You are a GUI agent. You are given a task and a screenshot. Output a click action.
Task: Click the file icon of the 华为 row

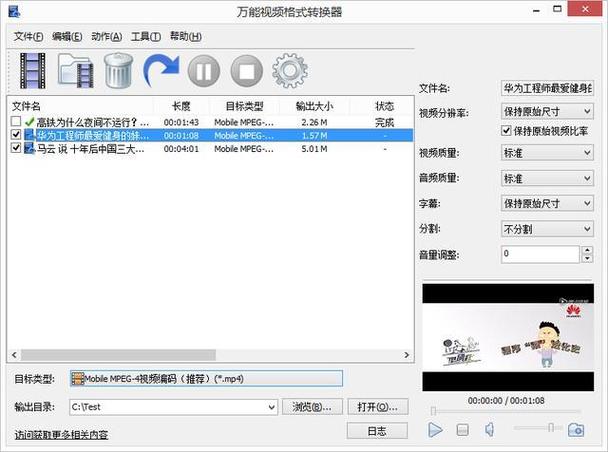[29, 135]
